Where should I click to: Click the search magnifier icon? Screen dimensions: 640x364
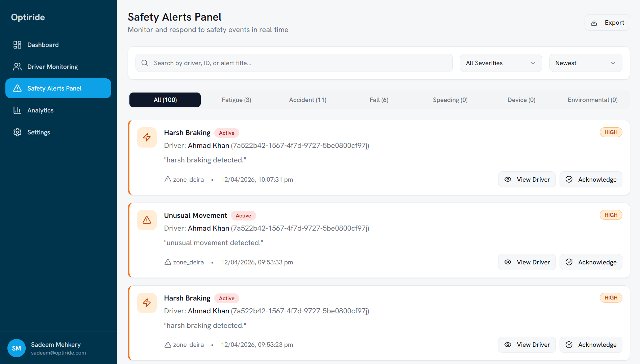click(145, 63)
